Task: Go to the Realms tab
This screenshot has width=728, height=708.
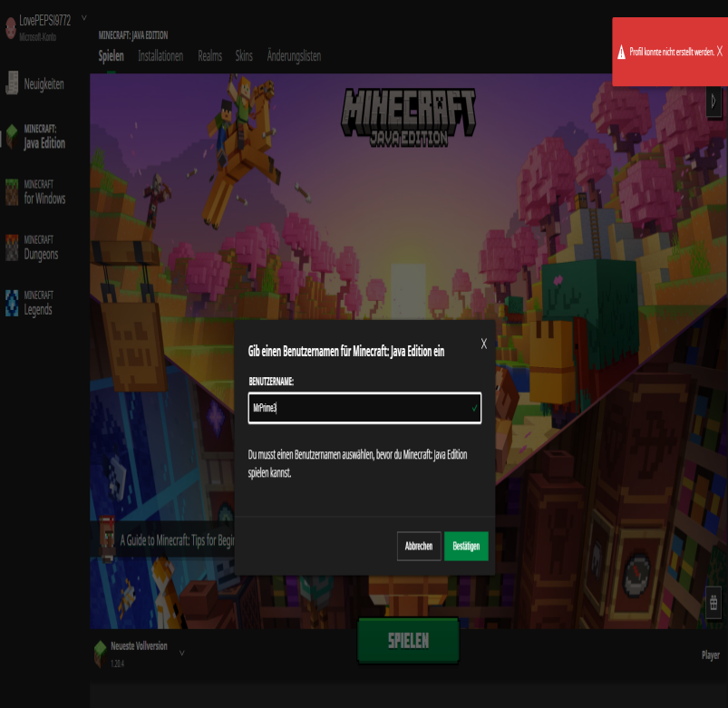Action: (209, 56)
